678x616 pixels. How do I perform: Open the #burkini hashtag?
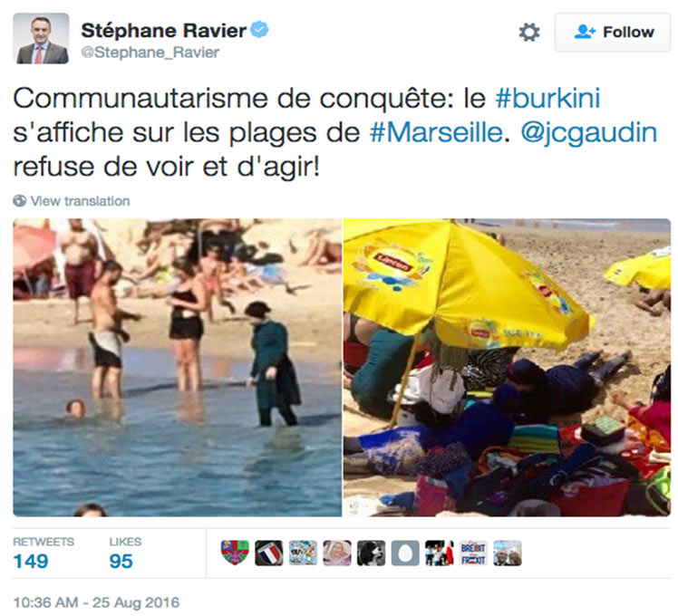[547, 98]
